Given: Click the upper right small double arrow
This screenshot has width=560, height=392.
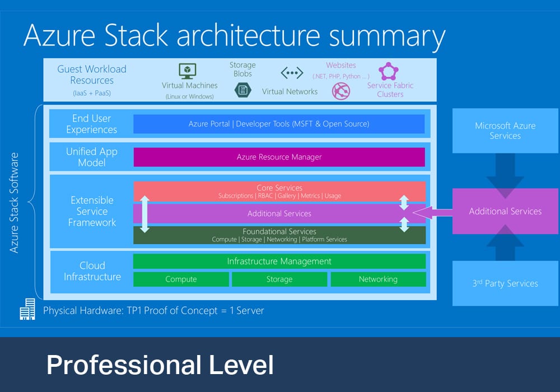Looking at the screenshot, I should 404,202.
